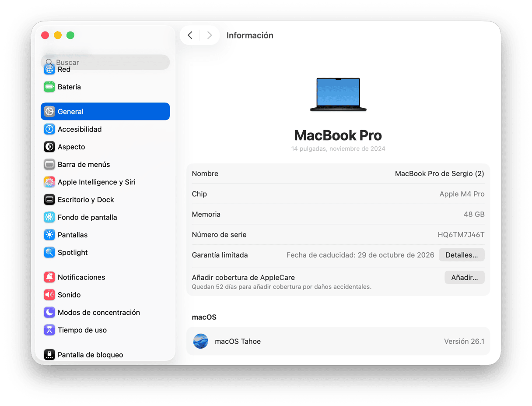532x406 pixels.
Task: Click the Pantallas icon
Action: 49,235
